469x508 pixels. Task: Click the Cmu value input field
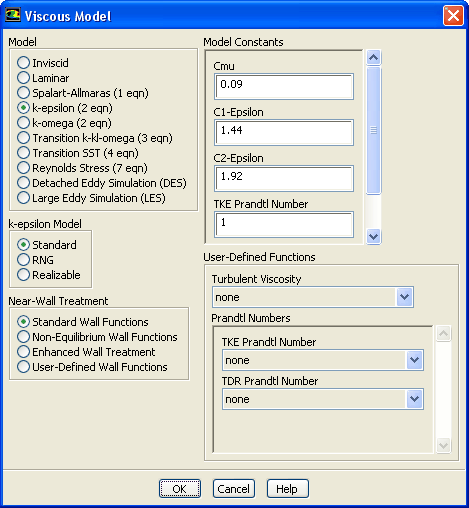284,87
